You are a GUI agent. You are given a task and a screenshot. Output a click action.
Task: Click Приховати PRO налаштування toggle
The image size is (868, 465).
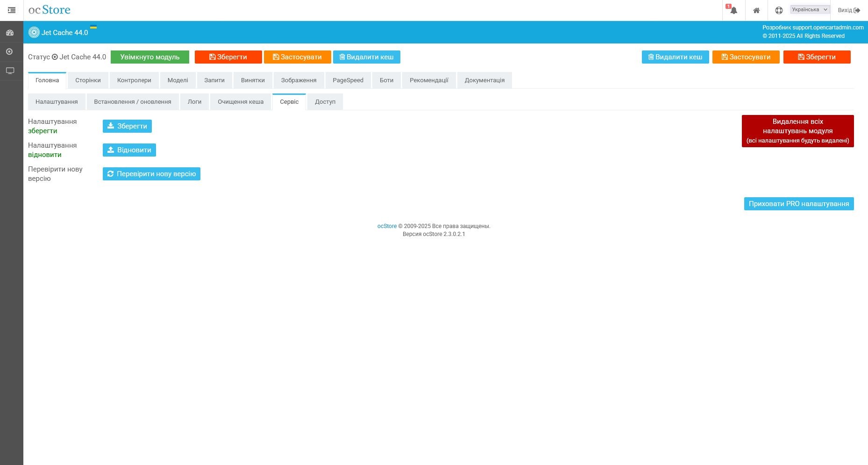click(x=799, y=204)
